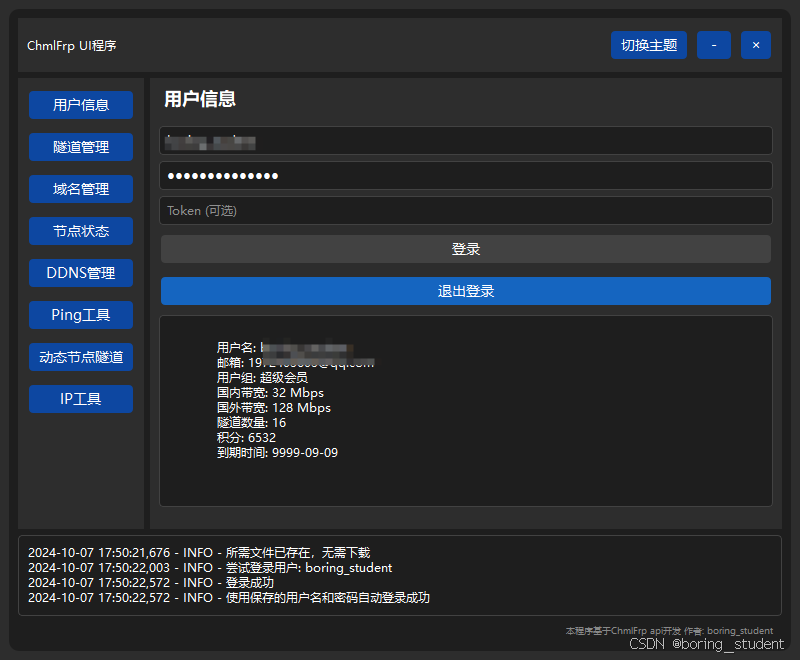Screen dimensions: 800x660
Task: Click the 用户信息 page heading
Action: [x=199, y=99]
